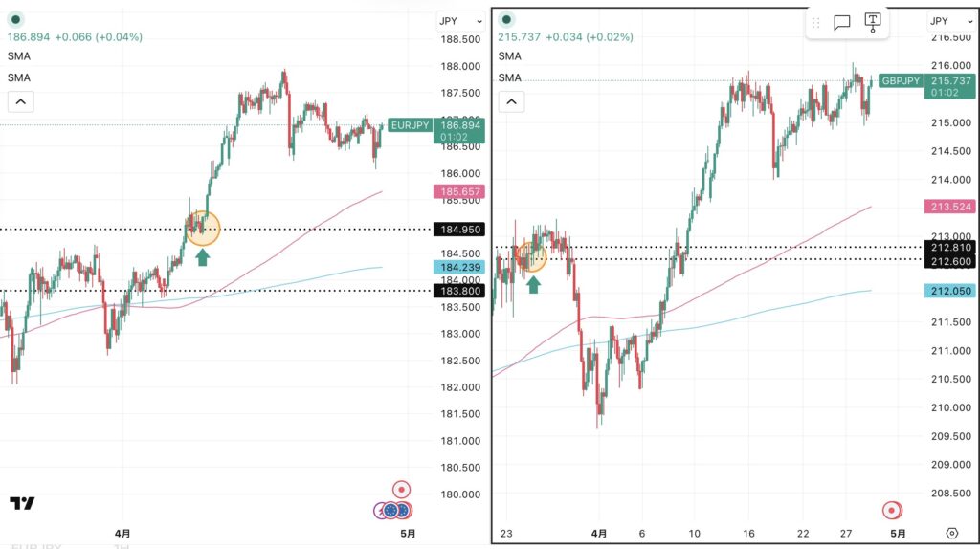
Task: Grab the floating toolbar drag handle
Action: click(x=816, y=22)
